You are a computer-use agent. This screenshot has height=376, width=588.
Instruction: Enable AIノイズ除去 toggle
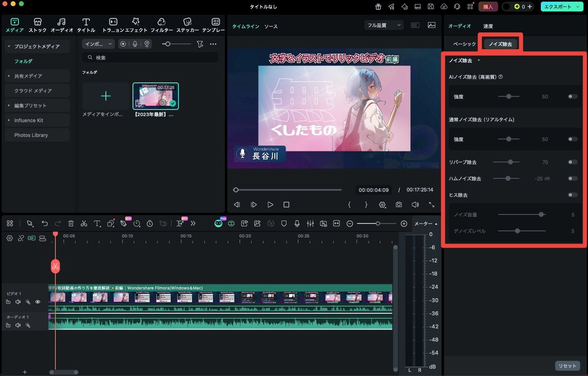point(573,96)
